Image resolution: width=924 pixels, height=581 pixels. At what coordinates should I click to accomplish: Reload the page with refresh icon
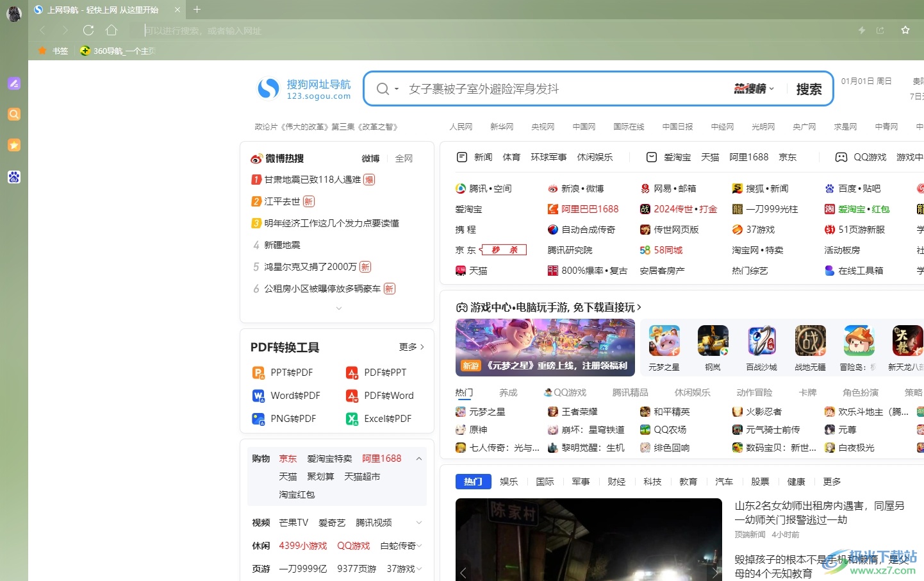[x=88, y=30]
